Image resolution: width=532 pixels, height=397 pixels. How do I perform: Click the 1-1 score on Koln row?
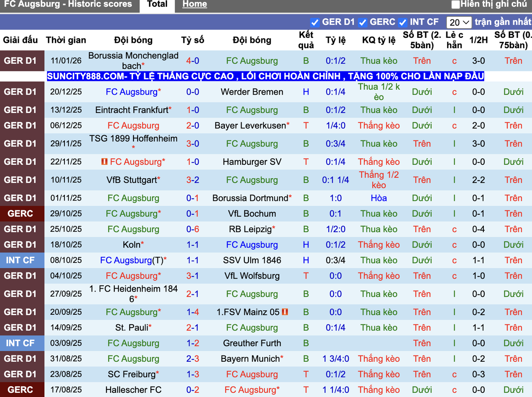[192, 245]
